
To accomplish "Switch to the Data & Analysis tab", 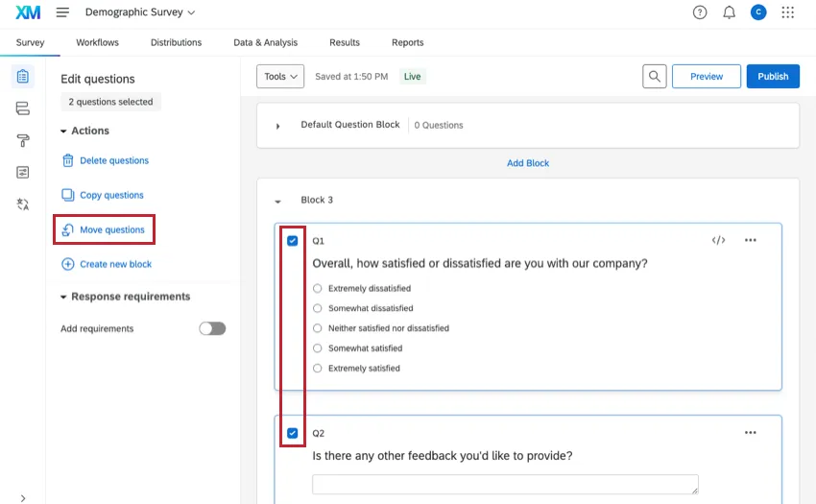I will tap(265, 42).
